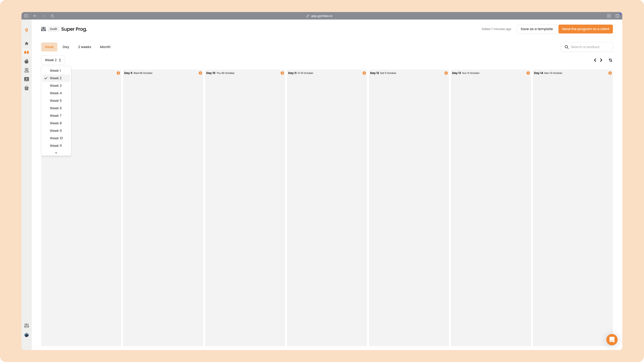The width and height of the screenshot is (644, 362).
Task: Switch to the 2 weeks view tab
Action: coord(84,47)
